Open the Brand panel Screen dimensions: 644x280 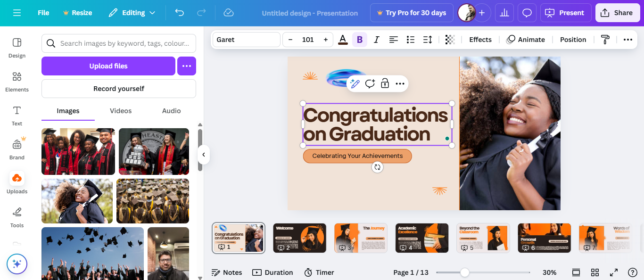17,149
